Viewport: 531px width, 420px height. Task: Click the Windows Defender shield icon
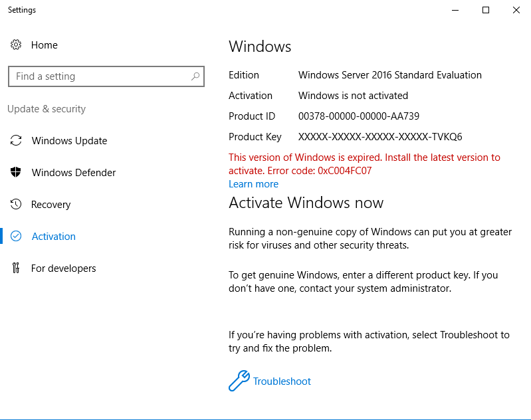(16, 172)
